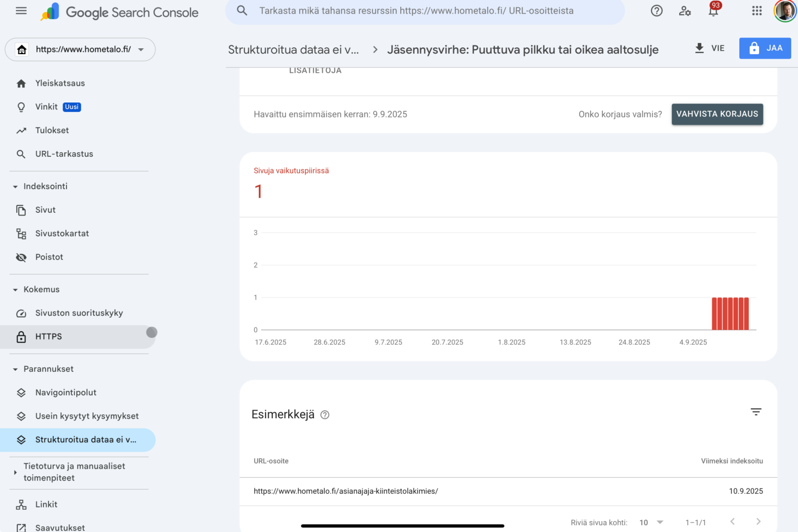Go to Sivuston suorituskyky in sidebar

click(78, 313)
